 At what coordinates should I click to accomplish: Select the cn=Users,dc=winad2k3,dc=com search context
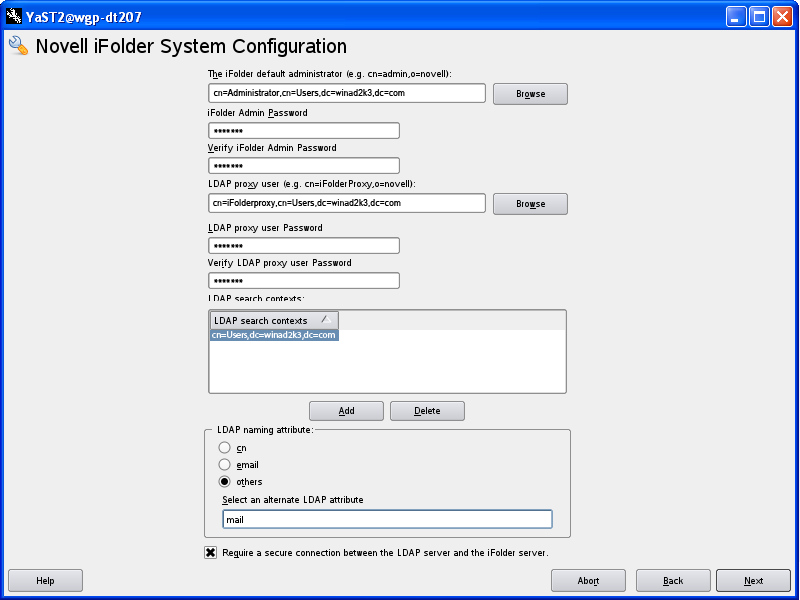[x=274, y=335]
